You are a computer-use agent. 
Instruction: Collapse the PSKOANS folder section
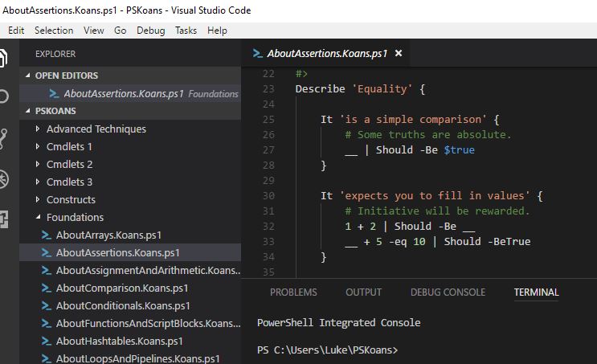point(28,111)
